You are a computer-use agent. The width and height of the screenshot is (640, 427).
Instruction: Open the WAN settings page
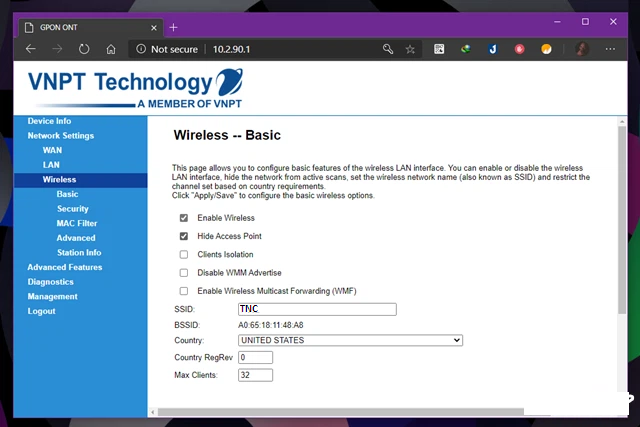coord(52,150)
